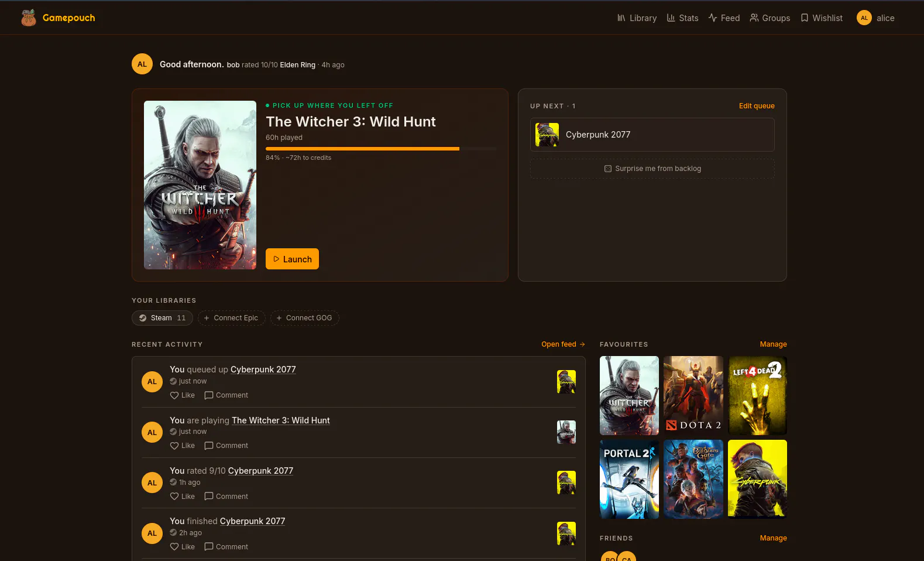Click the Gamepouch logo icon
The height and width of the screenshot is (561, 924).
tap(29, 18)
